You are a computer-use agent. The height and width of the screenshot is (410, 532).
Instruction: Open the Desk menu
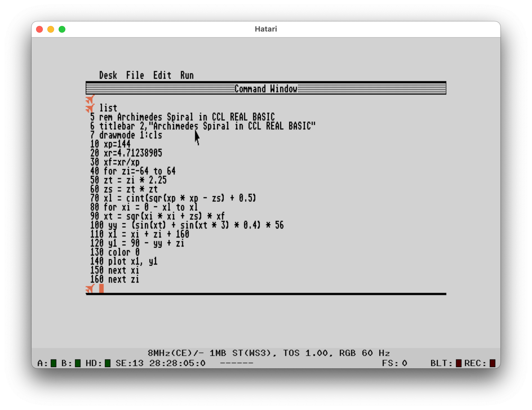pyautogui.click(x=108, y=75)
